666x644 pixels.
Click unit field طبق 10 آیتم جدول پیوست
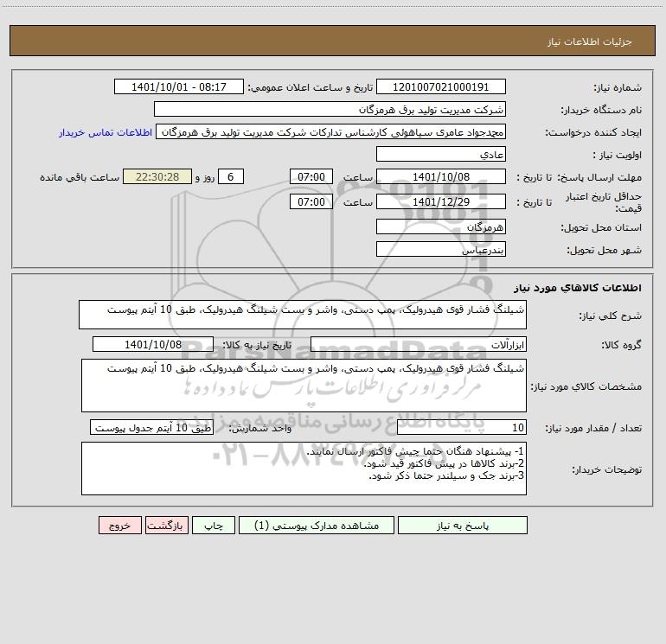point(151,428)
